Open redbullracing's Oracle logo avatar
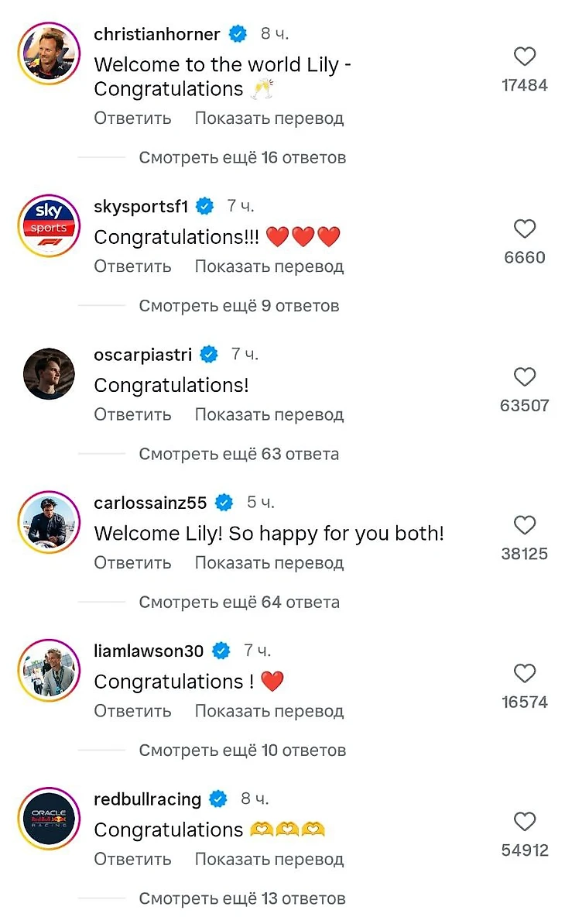565x924 pixels. pyautogui.click(x=49, y=819)
